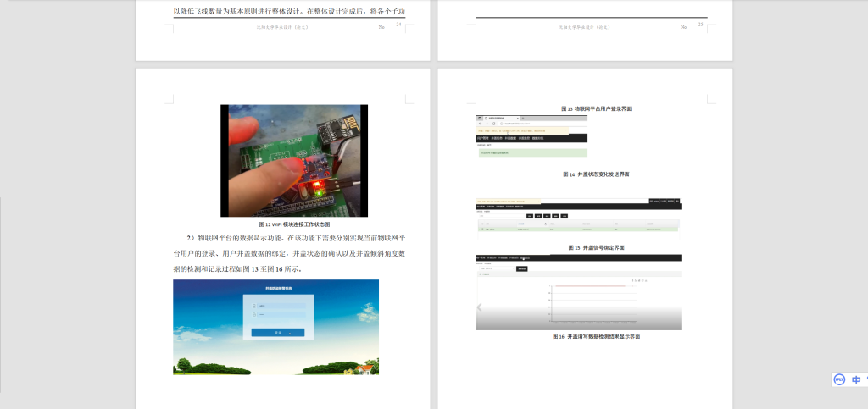
Task: Click the line starting '2）物联网平台的数据显示功能'
Action: pos(296,238)
